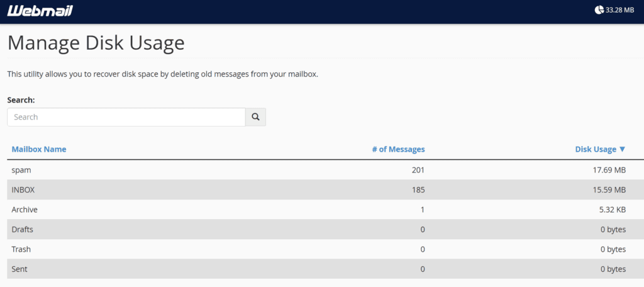The width and height of the screenshot is (644, 287).
Task: Select the INBOX mailbox row
Action: coord(325,189)
